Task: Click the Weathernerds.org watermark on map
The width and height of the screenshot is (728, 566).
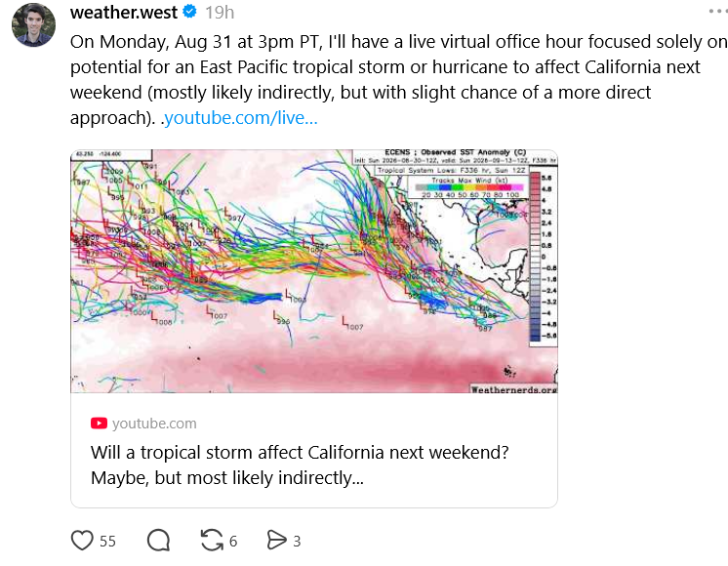Action: tap(513, 389)
